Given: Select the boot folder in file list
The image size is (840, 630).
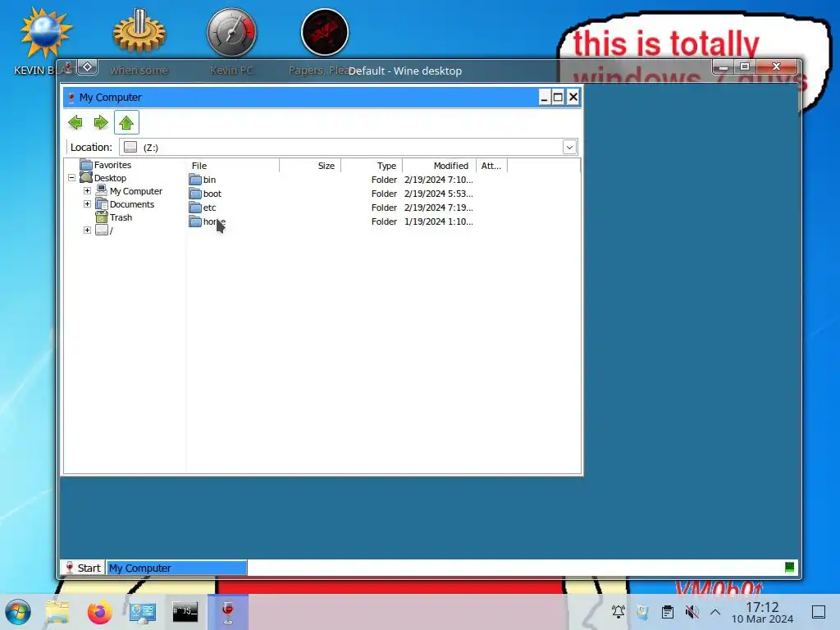Looking at the screenshot, I should coord(212,194).
